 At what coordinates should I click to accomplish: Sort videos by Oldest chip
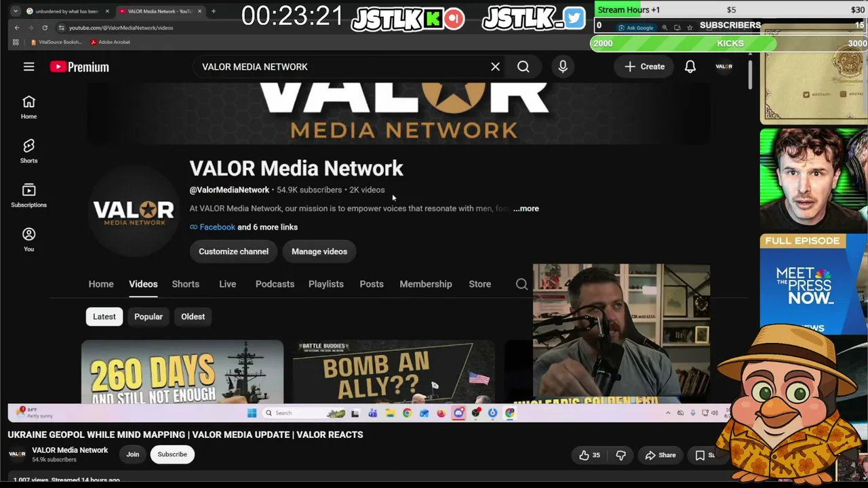pos(193,317)
